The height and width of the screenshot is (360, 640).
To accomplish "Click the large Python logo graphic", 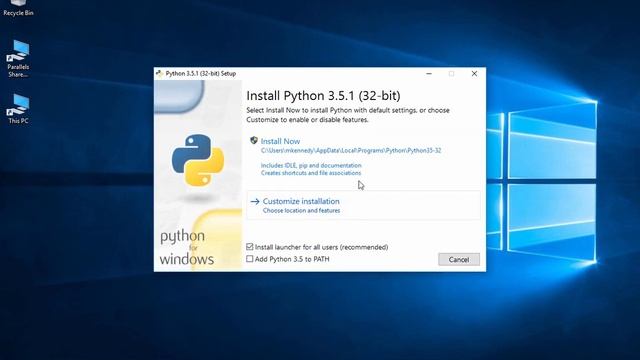I will tap(198, 160).
